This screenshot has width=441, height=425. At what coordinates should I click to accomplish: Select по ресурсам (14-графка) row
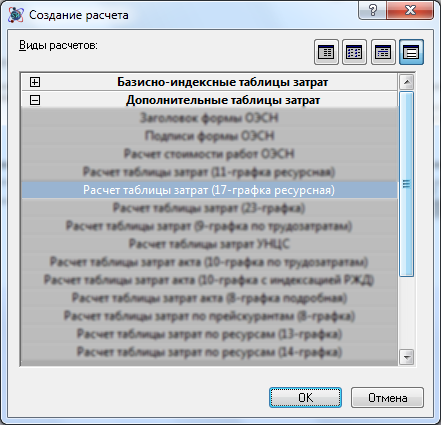point(209,352)
